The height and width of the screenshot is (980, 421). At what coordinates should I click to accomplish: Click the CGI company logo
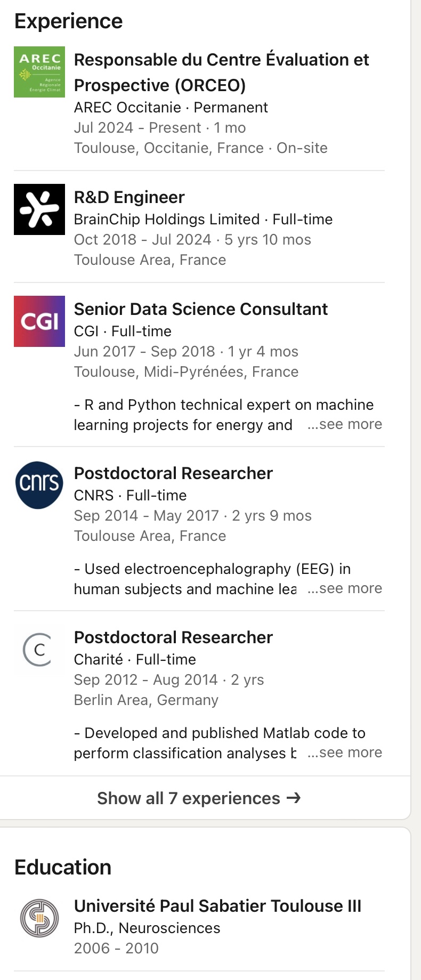coord(39,321)
